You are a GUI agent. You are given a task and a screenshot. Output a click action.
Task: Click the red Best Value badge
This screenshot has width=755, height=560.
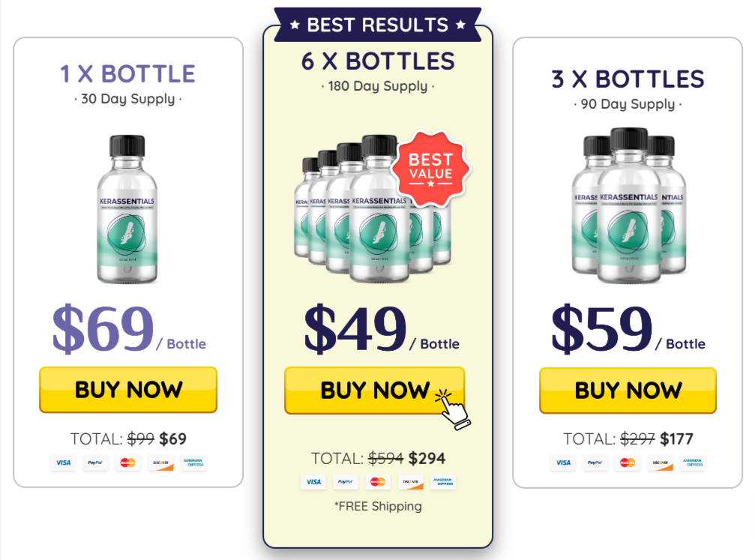pos(431,169)
